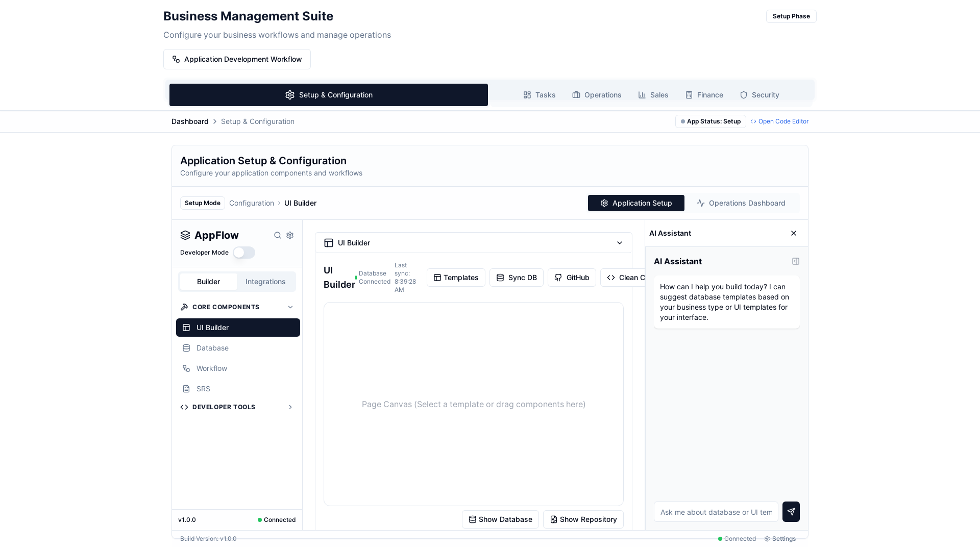Focus the AI Assistant message input
Screen dimensions: 980x551
(716, 512)
